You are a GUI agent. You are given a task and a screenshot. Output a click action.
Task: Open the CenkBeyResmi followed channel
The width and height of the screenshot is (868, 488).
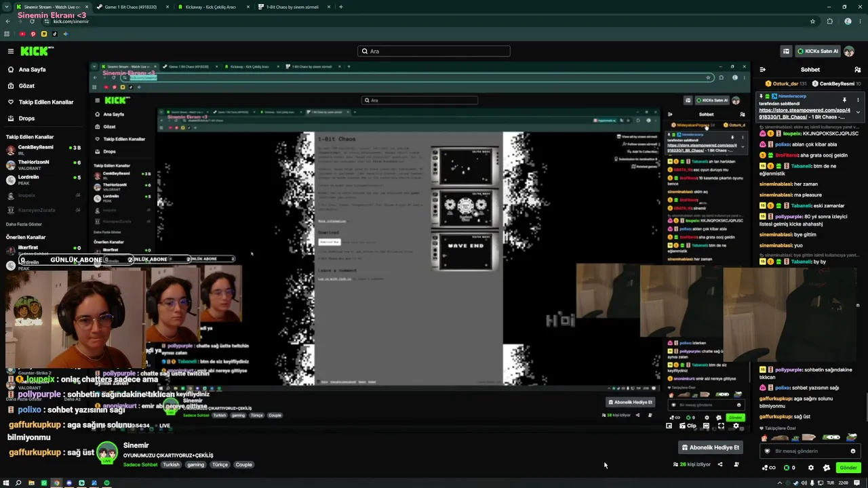[x=42, y=150]
